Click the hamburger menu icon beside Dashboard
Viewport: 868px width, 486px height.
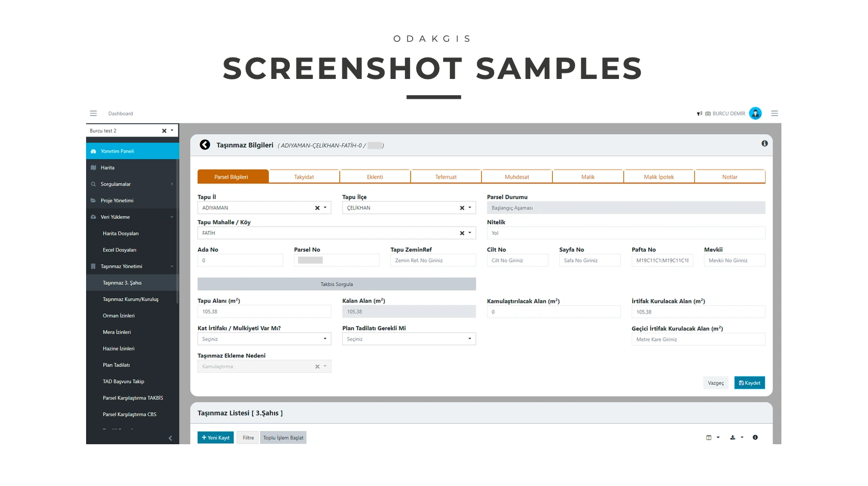point(93,114)
